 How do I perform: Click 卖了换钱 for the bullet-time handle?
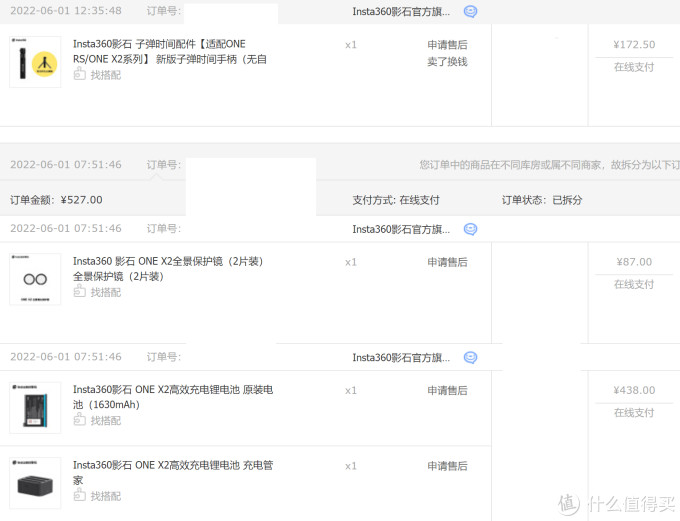click(x=447, y=62)
